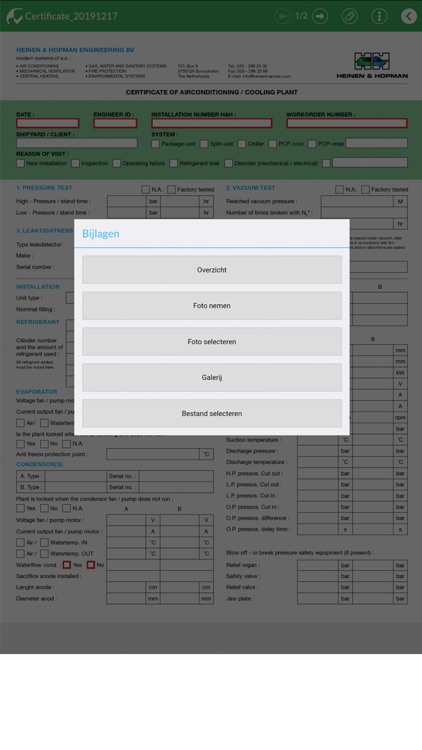Click the Certificate_20191217 title
This screenshot has height=750, width=422.
(x=71, y=16)
